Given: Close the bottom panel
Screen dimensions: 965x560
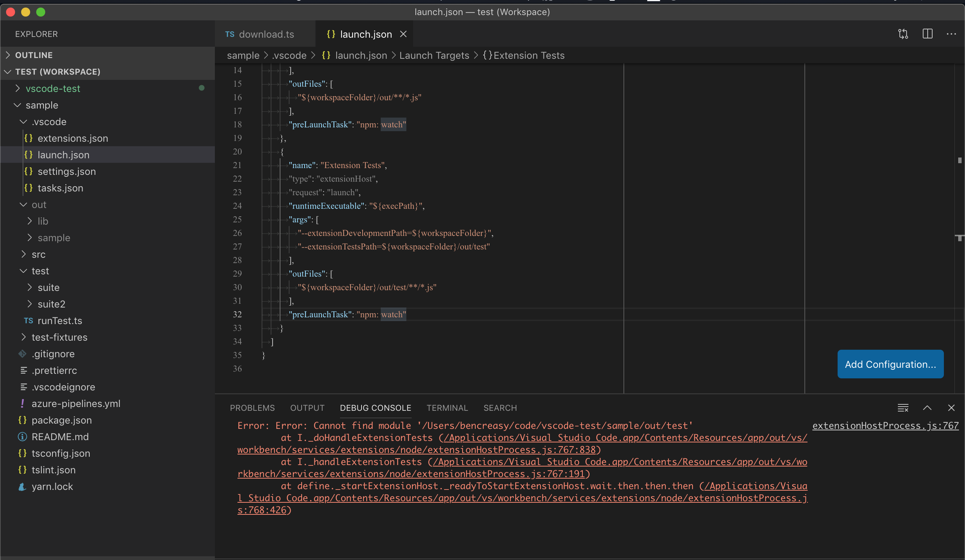Looking at the screenshot, I should [x=952, y=408].
